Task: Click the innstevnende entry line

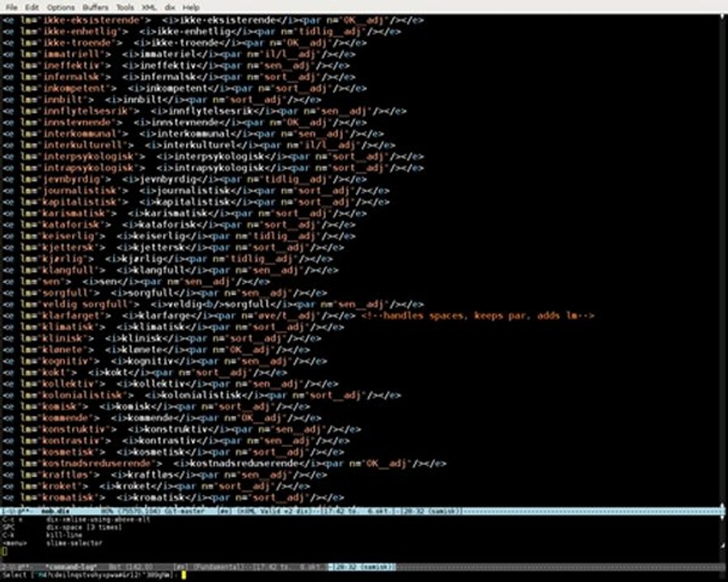Action: coord(184,123)
